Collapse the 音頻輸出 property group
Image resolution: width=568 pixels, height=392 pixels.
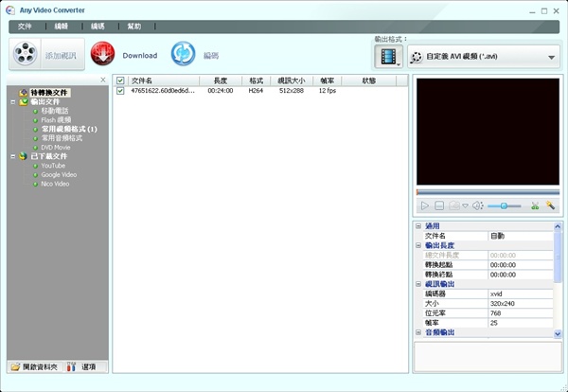click(x=418, y=332)
